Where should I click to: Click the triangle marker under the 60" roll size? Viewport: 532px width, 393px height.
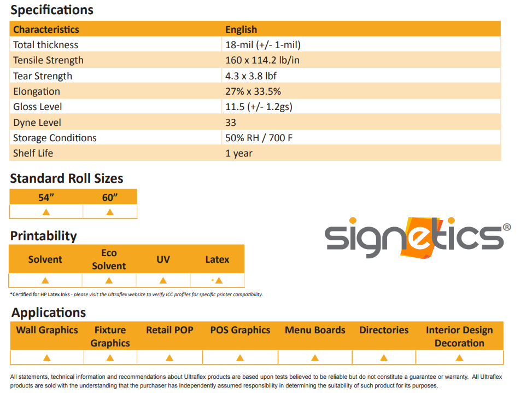click(x=110, y=212)
